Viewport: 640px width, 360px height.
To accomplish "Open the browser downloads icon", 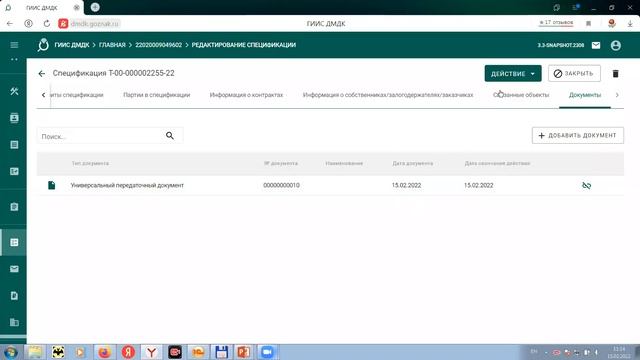I will click(630, 24).
